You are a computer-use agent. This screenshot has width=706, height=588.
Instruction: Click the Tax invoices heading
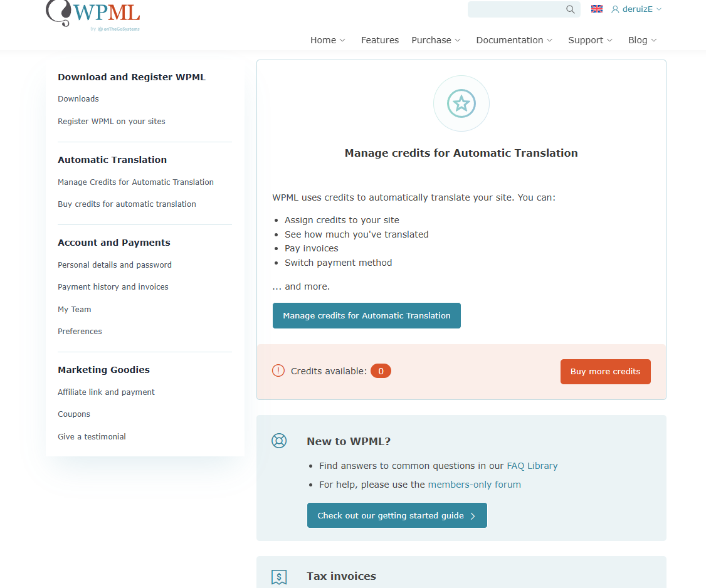pos(341,576)
